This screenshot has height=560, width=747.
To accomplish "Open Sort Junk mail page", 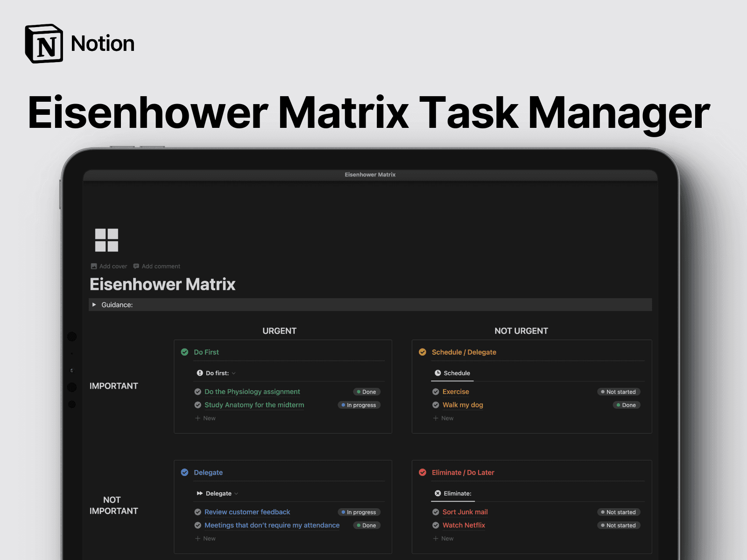I will 465,512.
